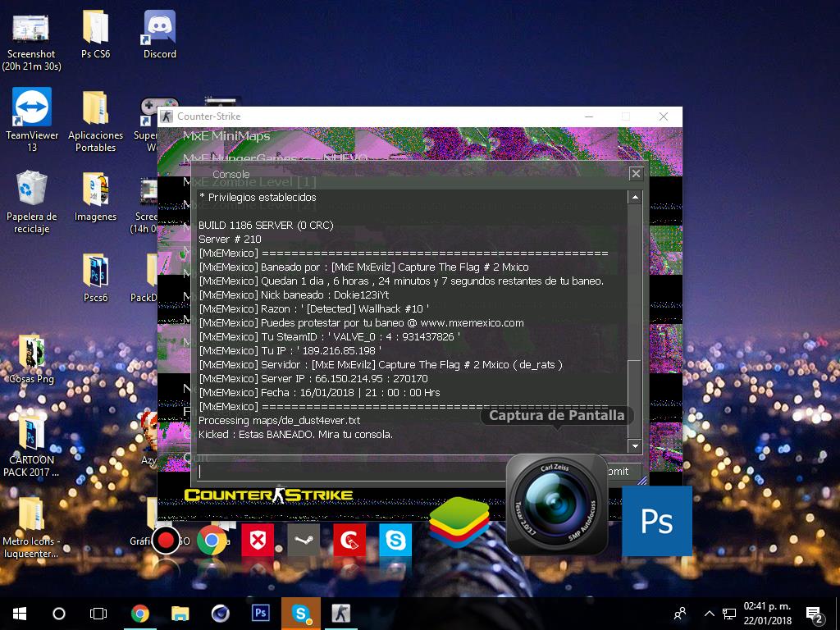The height and width of the screenshot is (630, 840).
Task: Click the 'Kicked : Estas BANEADO' console line
Action: [x=295, y=435]
